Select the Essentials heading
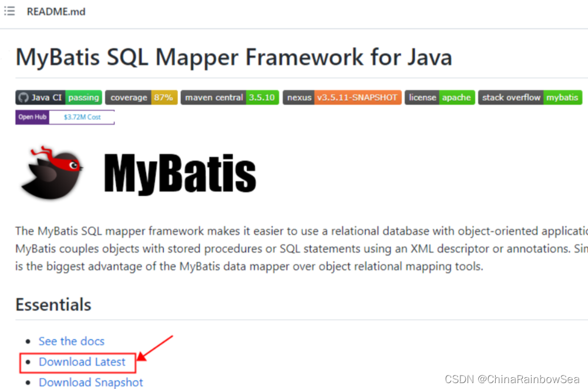This screenshot has height=389, width=588. (x=53, y=304)
